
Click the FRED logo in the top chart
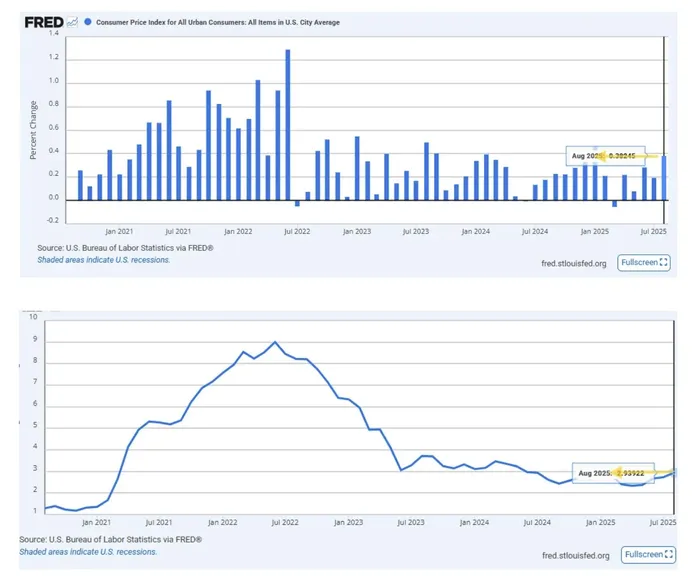43,21
